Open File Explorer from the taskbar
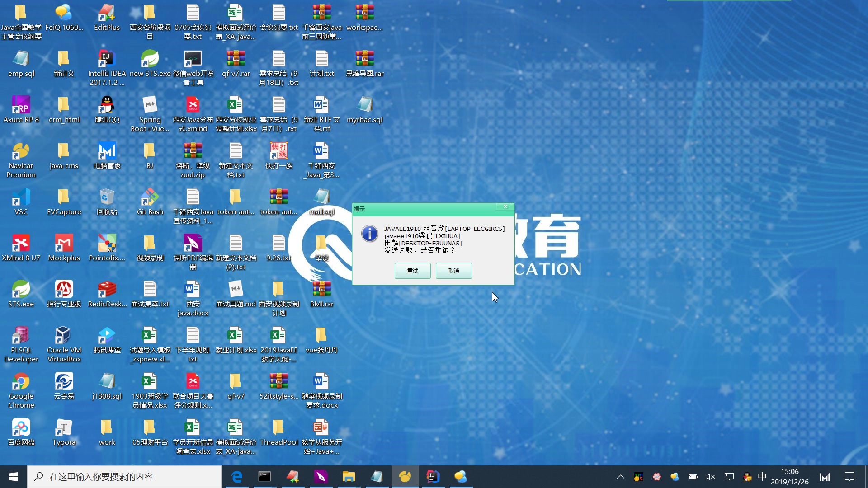 pos(349,477)
